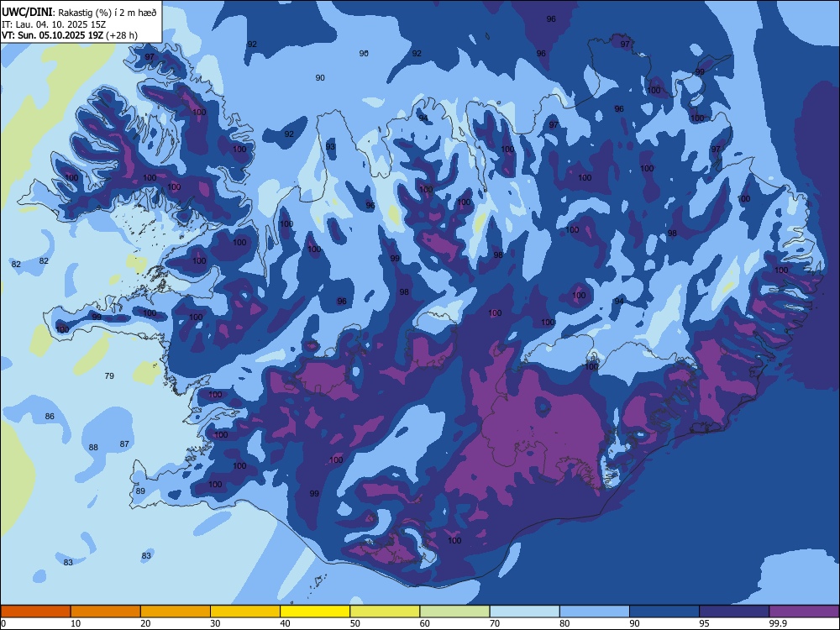Click the humidity value 93 on the map
The image size is (840, 630).
point(330,147)
